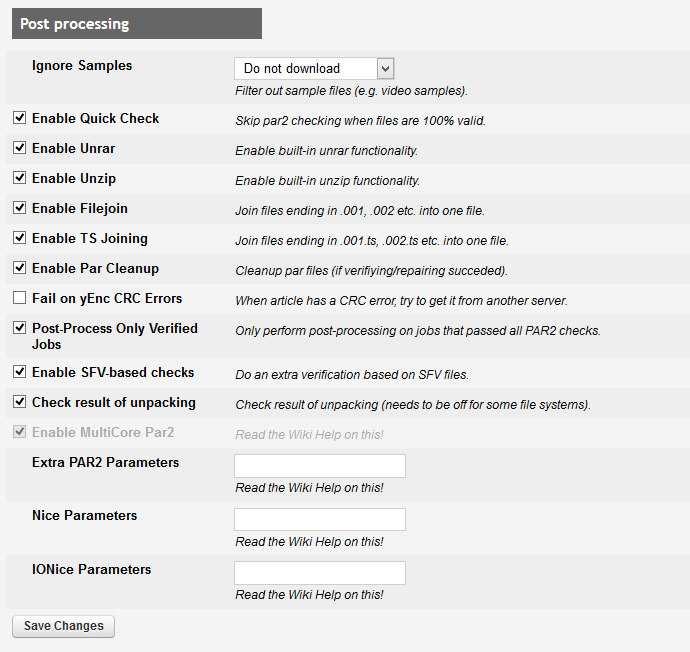690x652 pixels.
Task: Focus the Nice Parameters input box
Action: [319, 520]
